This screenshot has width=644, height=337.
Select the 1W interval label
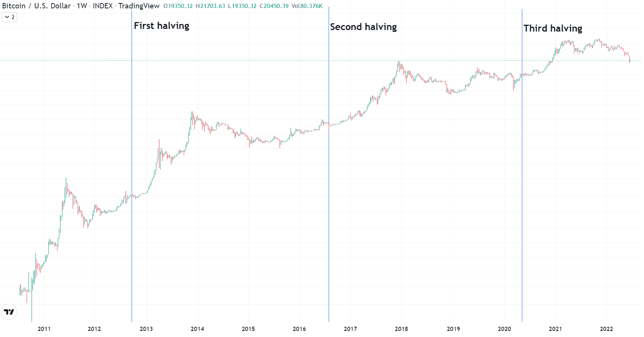(x=82, y=6)
